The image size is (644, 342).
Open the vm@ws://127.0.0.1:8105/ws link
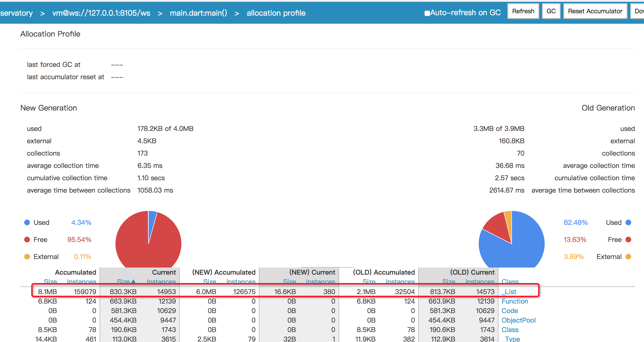click(101, 13)
